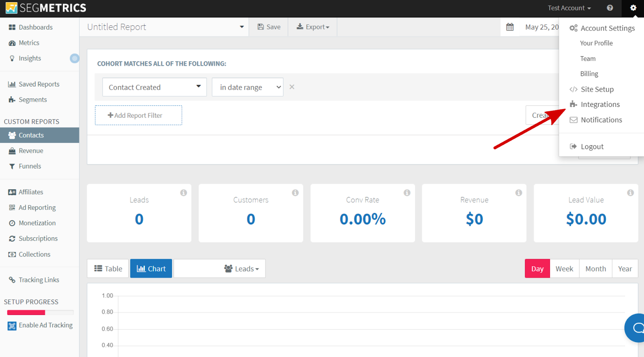This screenshot has height=357, width=644.
Task: Click the Monetization clock icon
Action: (12, 223)
